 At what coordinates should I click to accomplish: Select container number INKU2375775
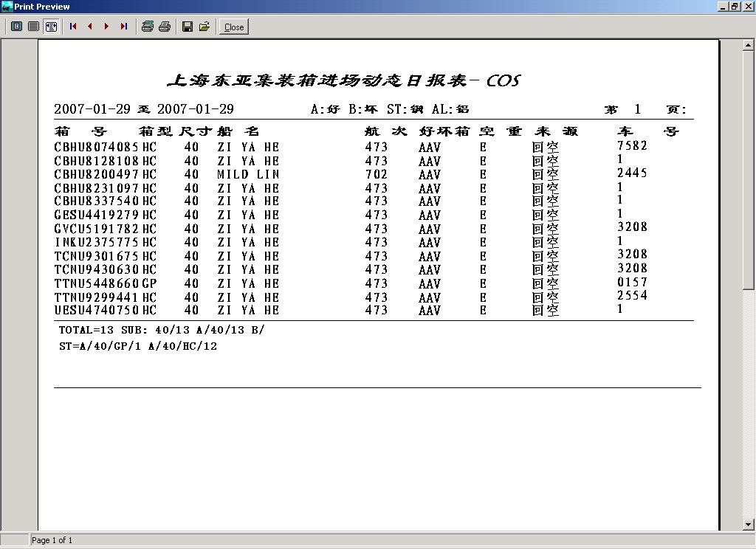click(97, 242)
